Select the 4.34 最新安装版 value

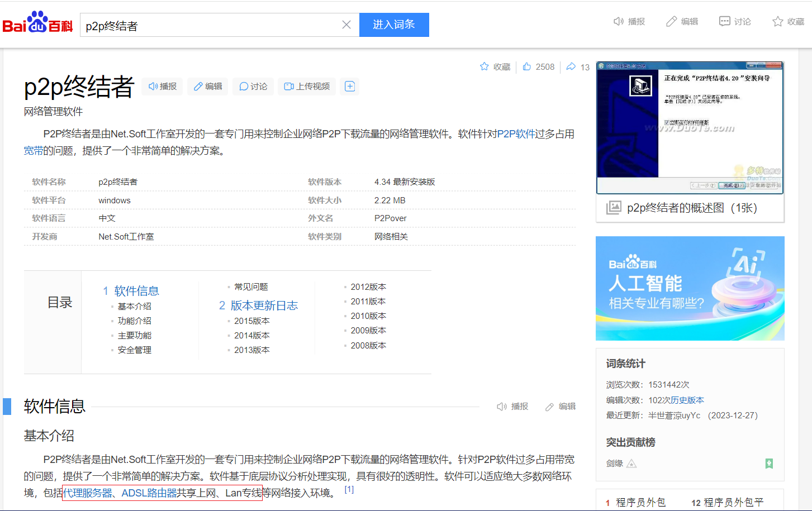coord(405,182)
